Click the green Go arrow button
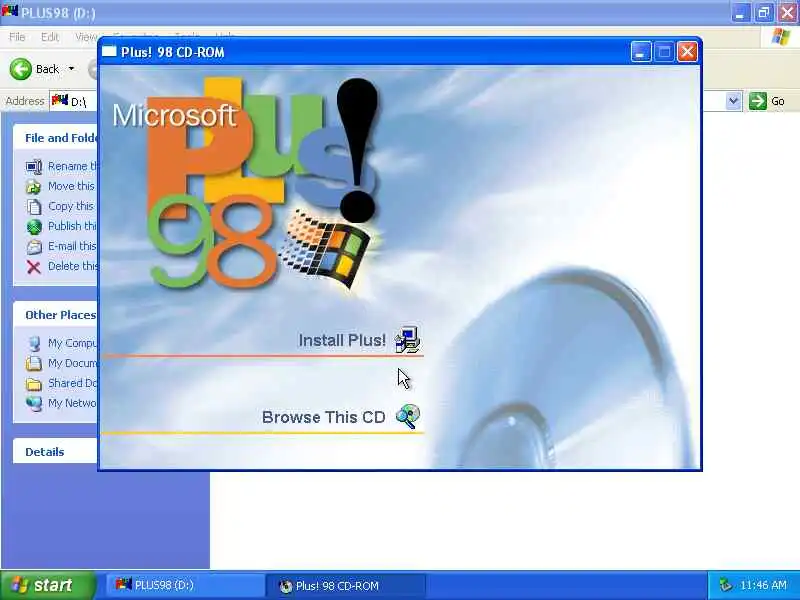Image resolution: width=800 pixels, height=600 pixels. pos(758,101)
